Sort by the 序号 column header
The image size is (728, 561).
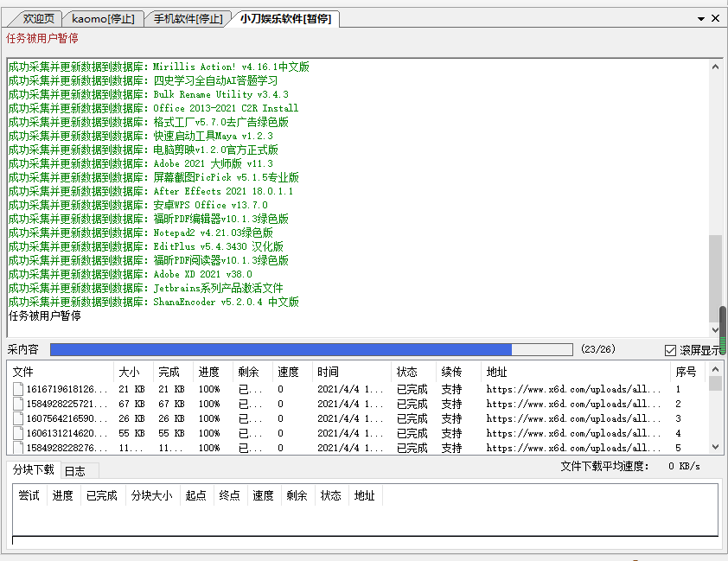[687, 372]
